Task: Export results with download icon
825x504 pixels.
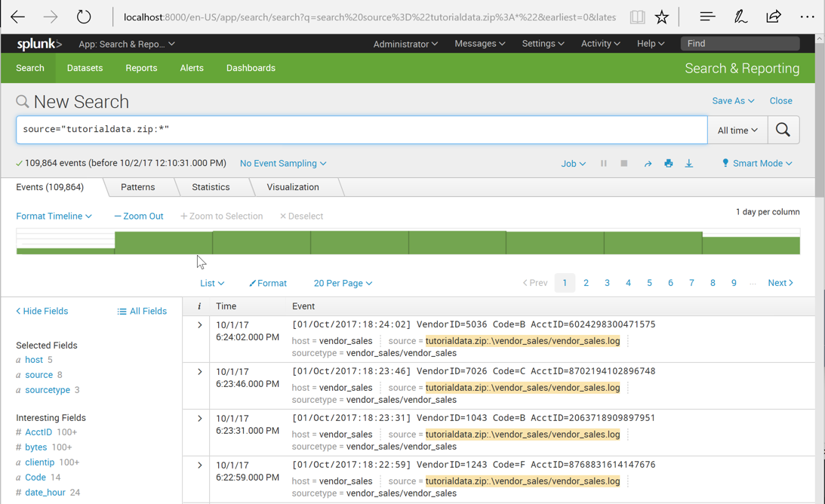Action: (x=689, y=163)
